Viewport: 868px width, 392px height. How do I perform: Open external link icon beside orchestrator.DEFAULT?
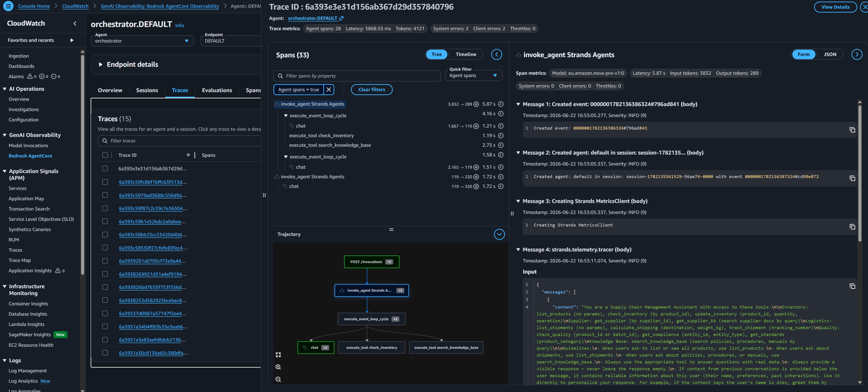click(x=341, y=18)
